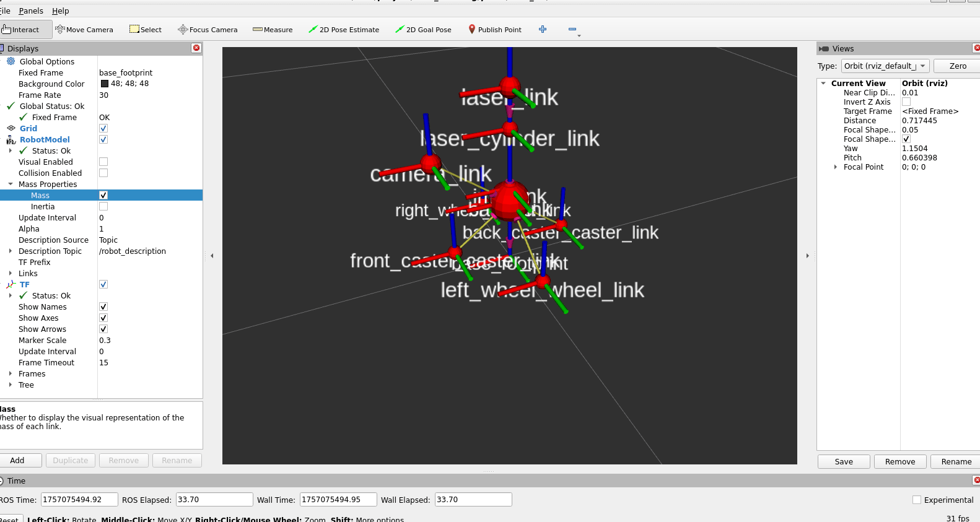Image resolution: width=980 pixels, height=522 pixels.
Task: Choose the Measure tool
Action: point(273,30)
